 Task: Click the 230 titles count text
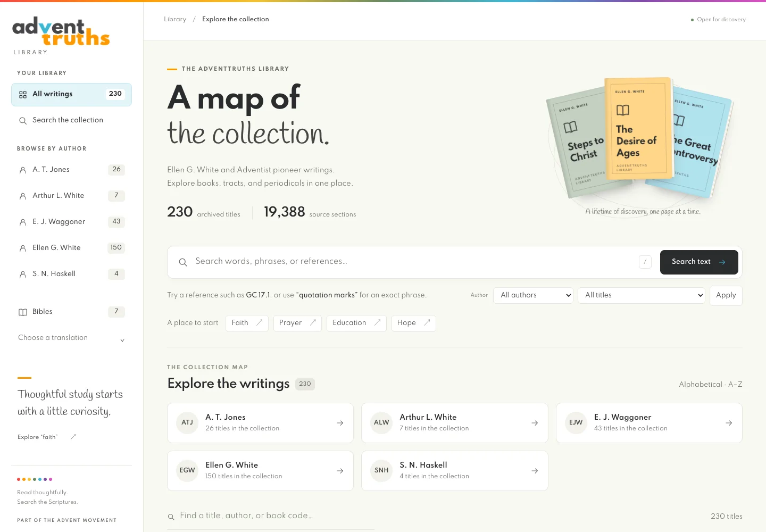(727, 517)
